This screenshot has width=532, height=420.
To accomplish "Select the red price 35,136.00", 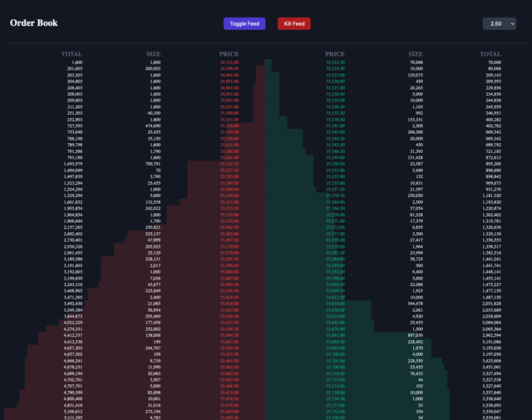I will point(229,126).
